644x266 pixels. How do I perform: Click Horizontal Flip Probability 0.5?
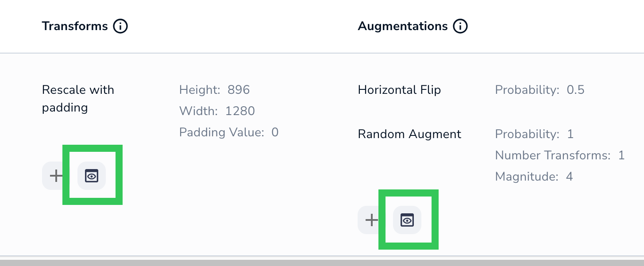575,90
